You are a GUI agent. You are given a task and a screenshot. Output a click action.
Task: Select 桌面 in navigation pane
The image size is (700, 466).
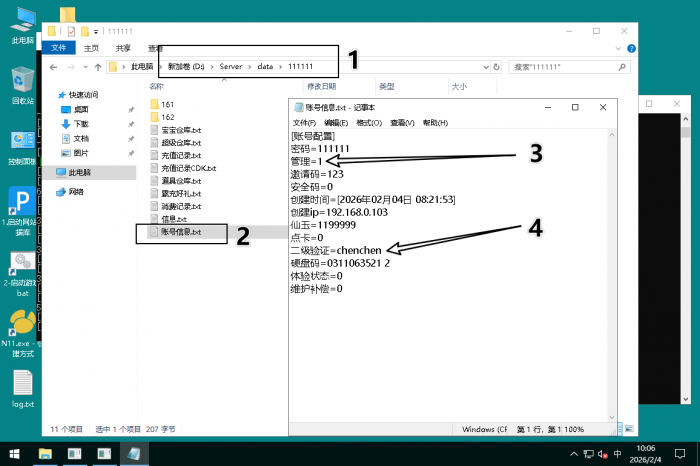click(x=75, y=109)
